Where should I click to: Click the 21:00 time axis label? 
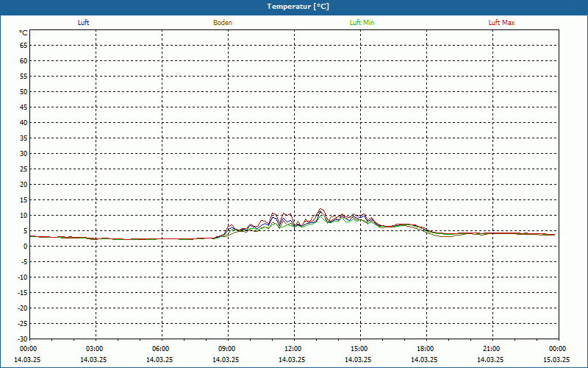pyautogui.click(x=491, y=349)
